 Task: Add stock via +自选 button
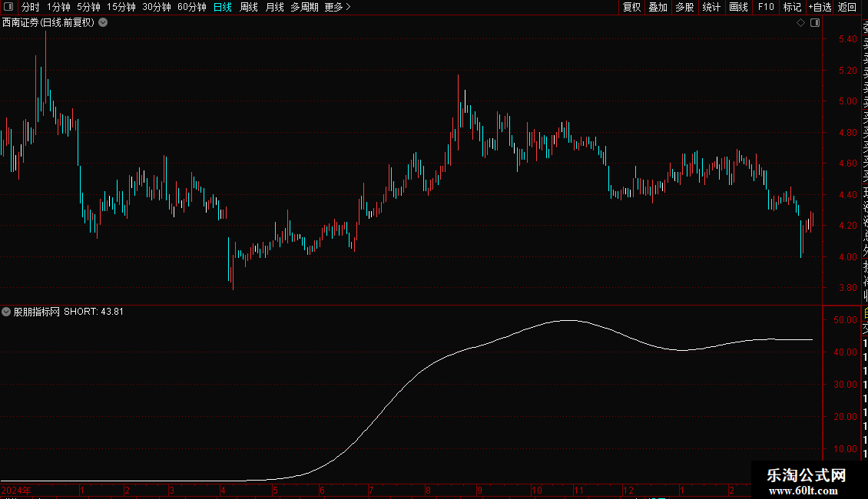pyautogui.click(x=820, y=7)
